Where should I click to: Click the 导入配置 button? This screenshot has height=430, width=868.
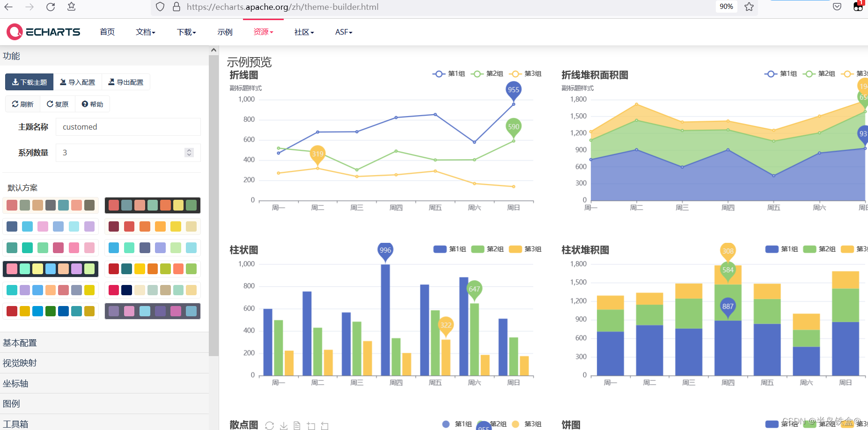pos(78,82)
